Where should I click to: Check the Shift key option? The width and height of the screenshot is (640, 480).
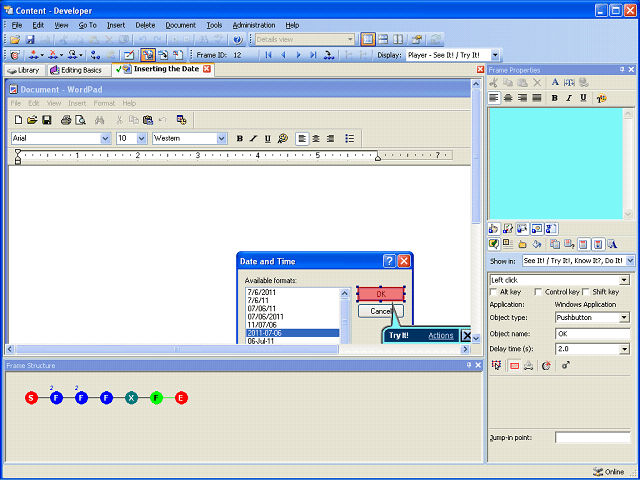tap(586, 292)
